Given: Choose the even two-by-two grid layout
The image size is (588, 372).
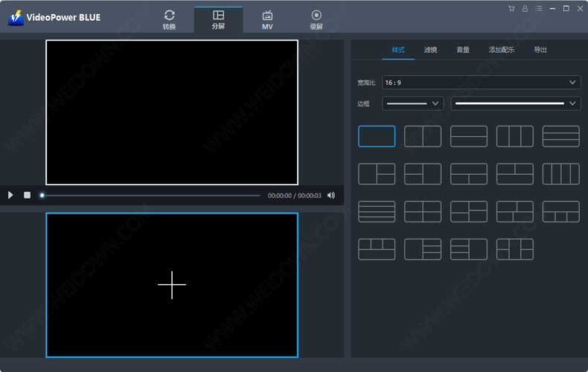Looking at the screenshot, I should (x=423, y=211).
